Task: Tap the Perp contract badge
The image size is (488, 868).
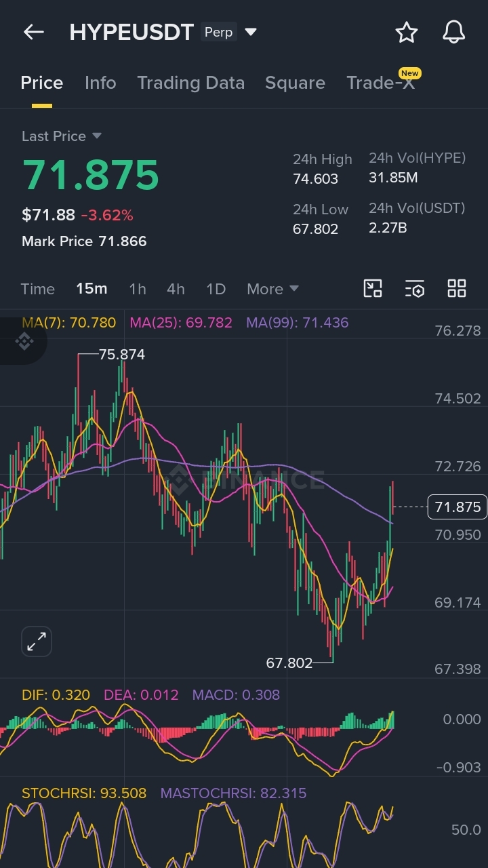Action: 218,32
